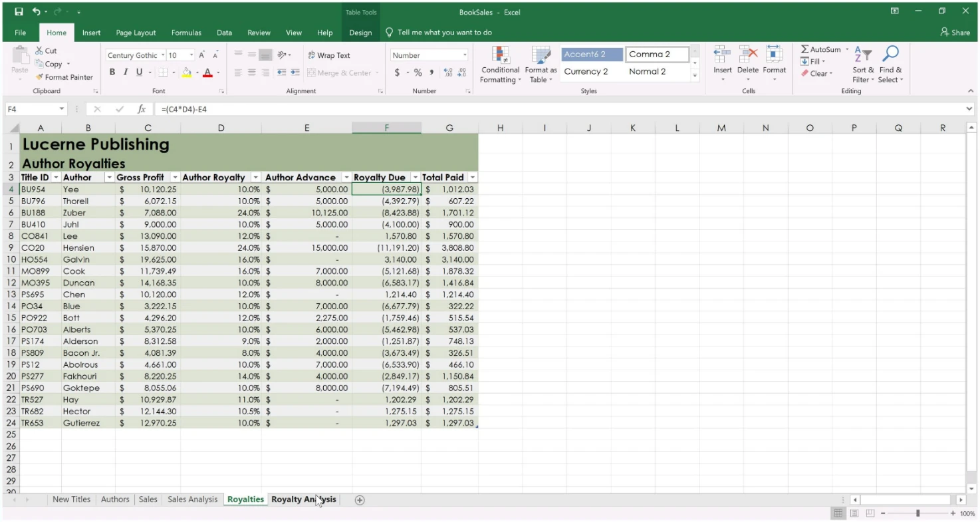The height and width of the screenshot is (522, 980).
Task: Switch to the Royalty Analysis sheet tab
Action: click(303, 499)
